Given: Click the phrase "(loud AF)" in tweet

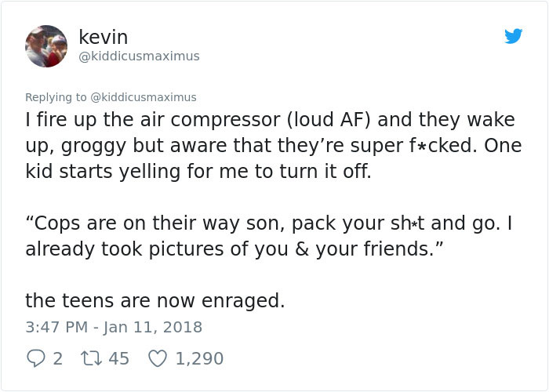Looking at the screenshot, I should point(329,120).
